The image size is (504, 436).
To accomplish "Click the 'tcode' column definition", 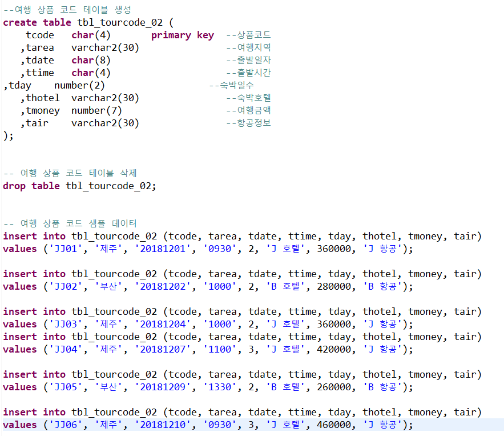I will click(40, 35).
